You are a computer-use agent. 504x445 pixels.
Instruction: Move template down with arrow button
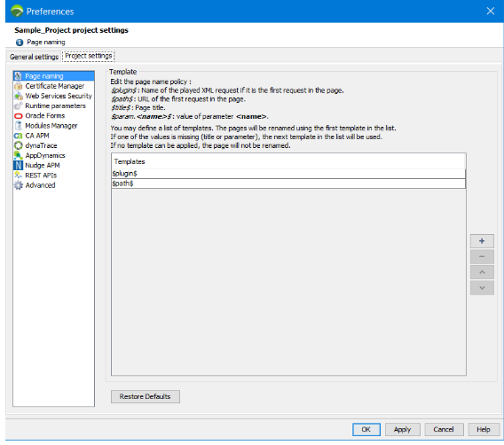pyautogui.click(x=482, y=288)
